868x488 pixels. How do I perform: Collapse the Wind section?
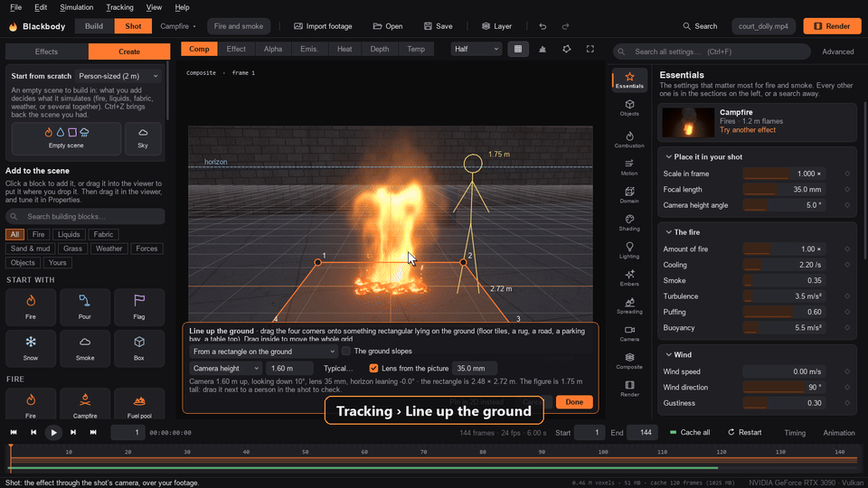[x=678, y=354]
